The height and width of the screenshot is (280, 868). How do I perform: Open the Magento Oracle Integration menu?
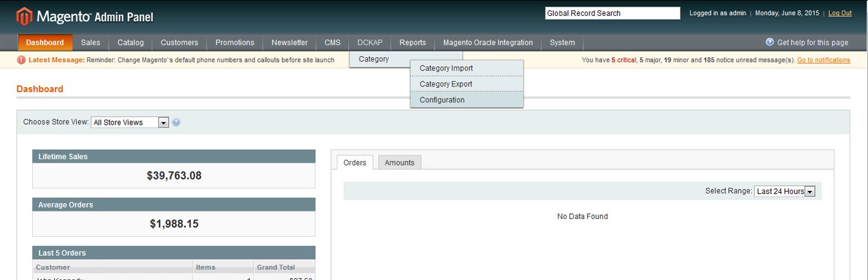coord(488,43)
